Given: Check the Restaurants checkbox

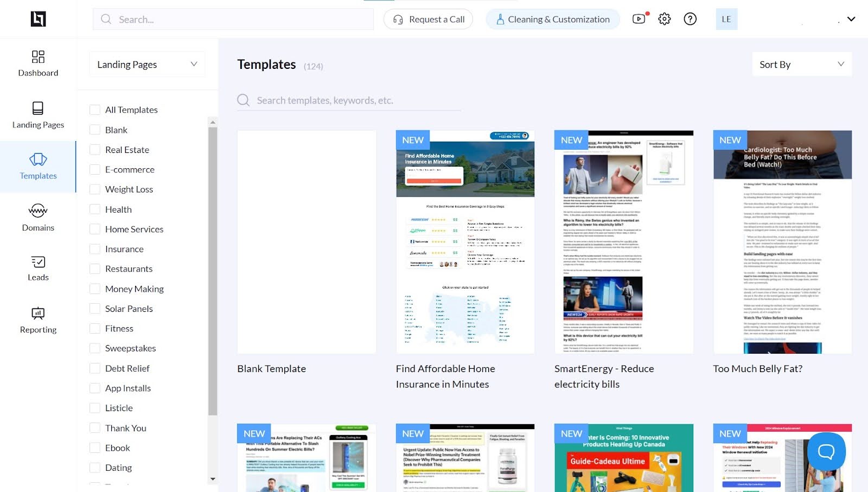Looking at the screenshot, I should coord(95,269).
